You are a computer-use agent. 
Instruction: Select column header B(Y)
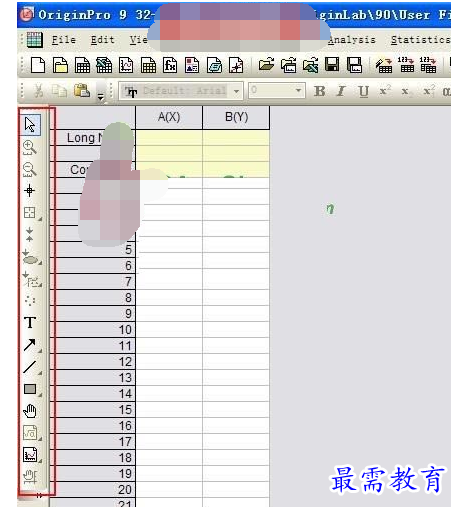pyautogui.click(x=236, y=117)
